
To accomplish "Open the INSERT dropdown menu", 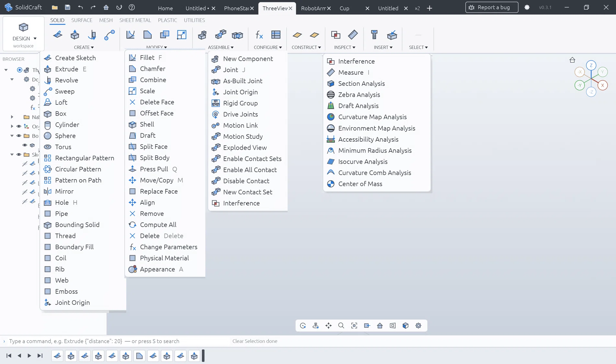I will [383, 47].
